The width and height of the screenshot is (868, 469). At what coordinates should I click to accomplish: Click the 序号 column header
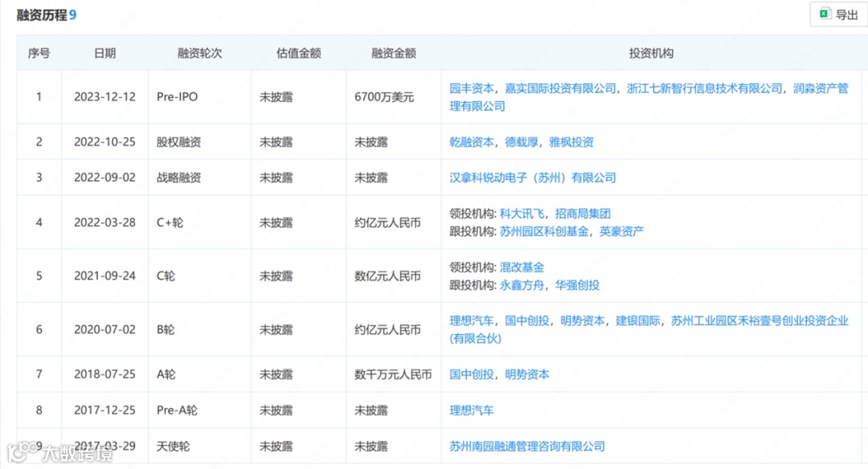tap(39, 53)
